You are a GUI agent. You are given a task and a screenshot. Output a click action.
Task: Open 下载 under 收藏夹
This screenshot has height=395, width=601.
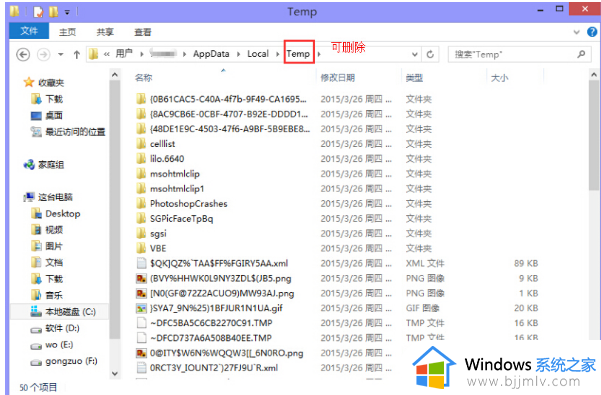54,99
